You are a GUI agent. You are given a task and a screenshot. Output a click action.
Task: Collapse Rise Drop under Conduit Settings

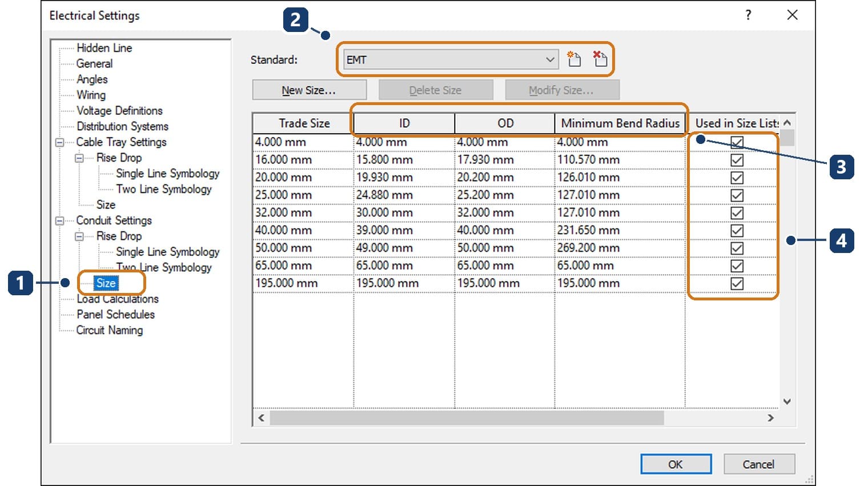(x=79, y=236)
